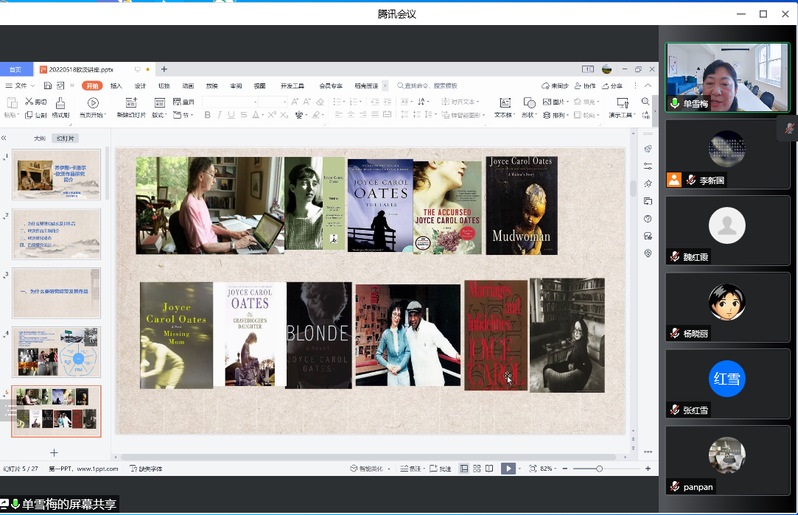The image size is (798, 515).
Task: Click the Collaborate button in the title row
Action: pos(586,86)
